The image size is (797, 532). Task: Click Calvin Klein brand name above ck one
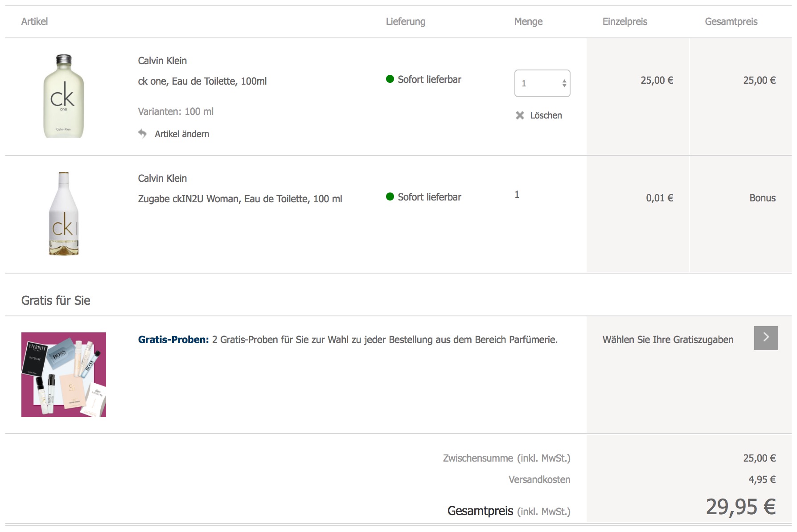pyautogui.click(x=162, y=61)
